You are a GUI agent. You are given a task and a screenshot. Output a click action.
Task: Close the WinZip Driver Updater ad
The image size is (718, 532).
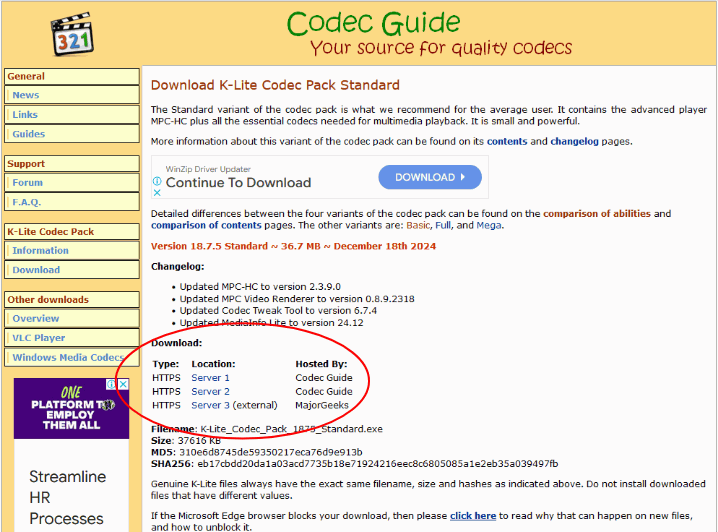[x=157, y=193]
